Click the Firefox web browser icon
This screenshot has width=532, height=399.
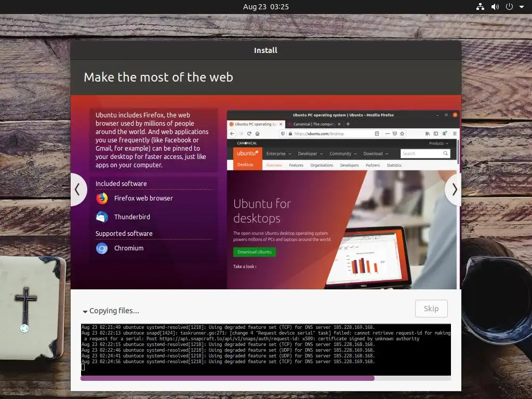(x=102, y=198)
